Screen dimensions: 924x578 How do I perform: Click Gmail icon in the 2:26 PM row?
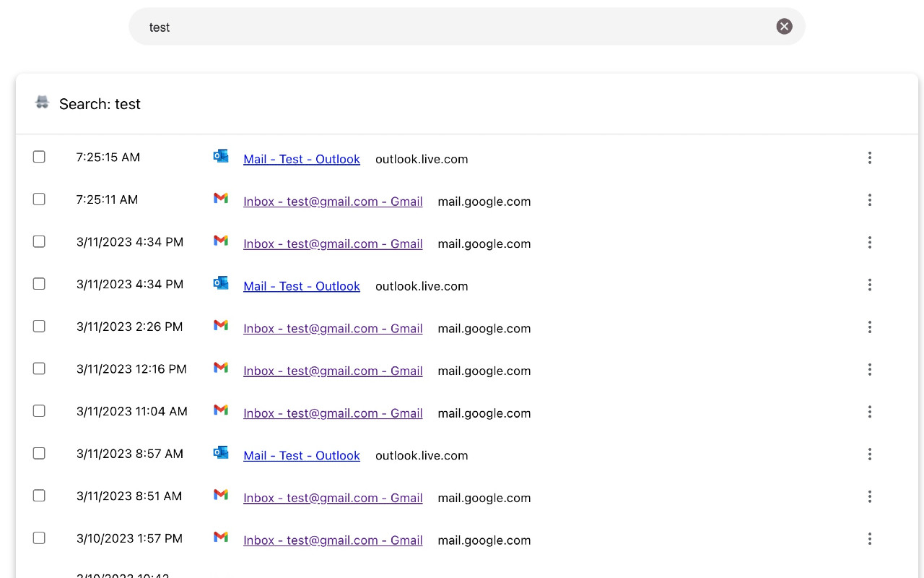[221, 325]
